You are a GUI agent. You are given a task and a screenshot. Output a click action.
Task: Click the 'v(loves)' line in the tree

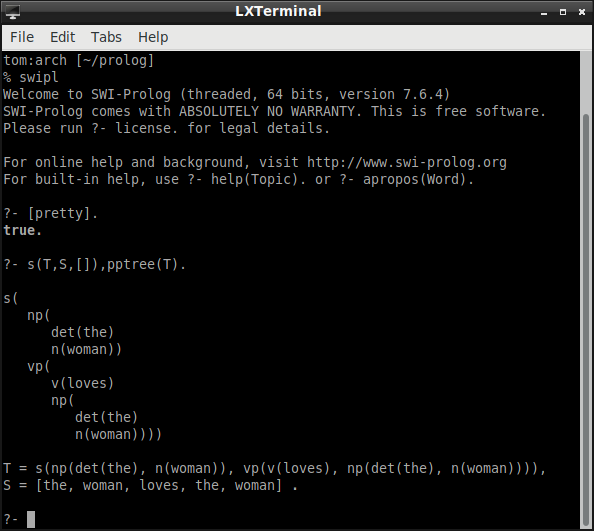(83, 383)
